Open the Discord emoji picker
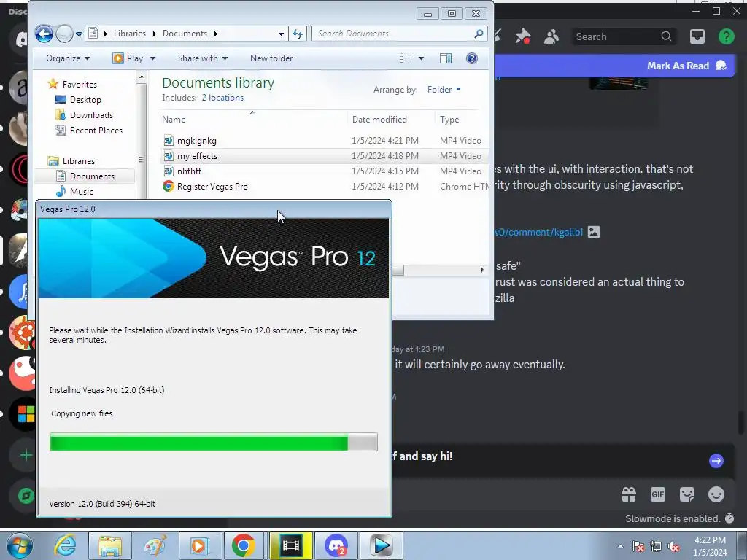Image resolution: width=747 pixels, height=560 pixels. tap(716, 494)
